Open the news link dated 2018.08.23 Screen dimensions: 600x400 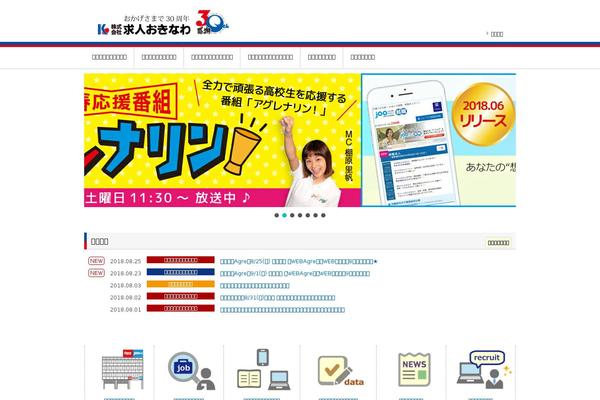(x=295, y=273)
